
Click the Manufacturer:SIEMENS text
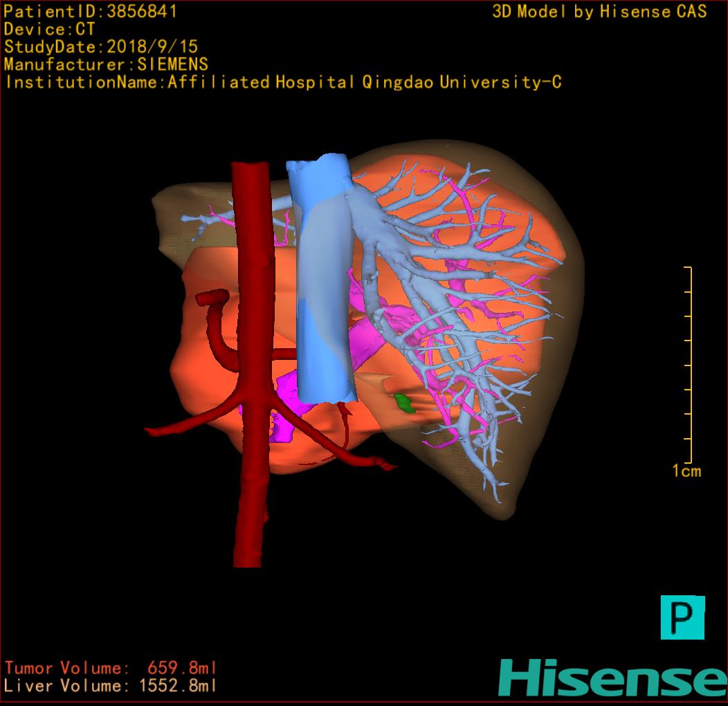click(106, 64)
